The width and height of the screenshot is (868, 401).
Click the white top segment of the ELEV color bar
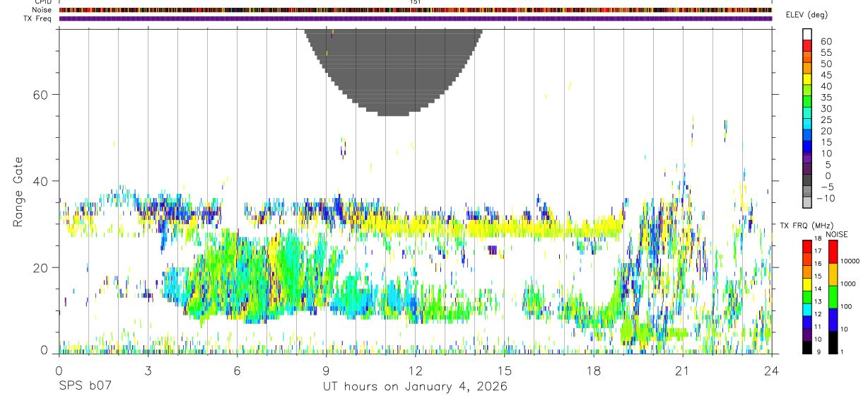tap(807, 35)
